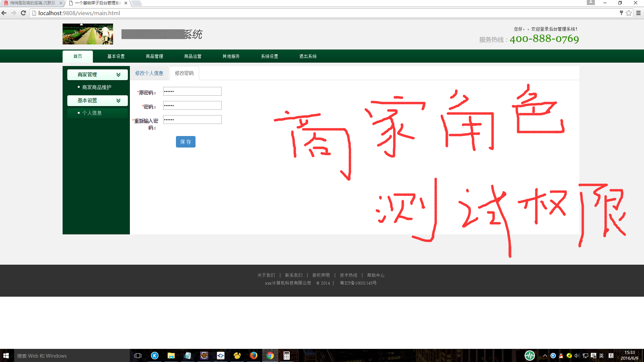
Task: Click the 重新输入密码 confirm field
Action: [x=192, y=120]
